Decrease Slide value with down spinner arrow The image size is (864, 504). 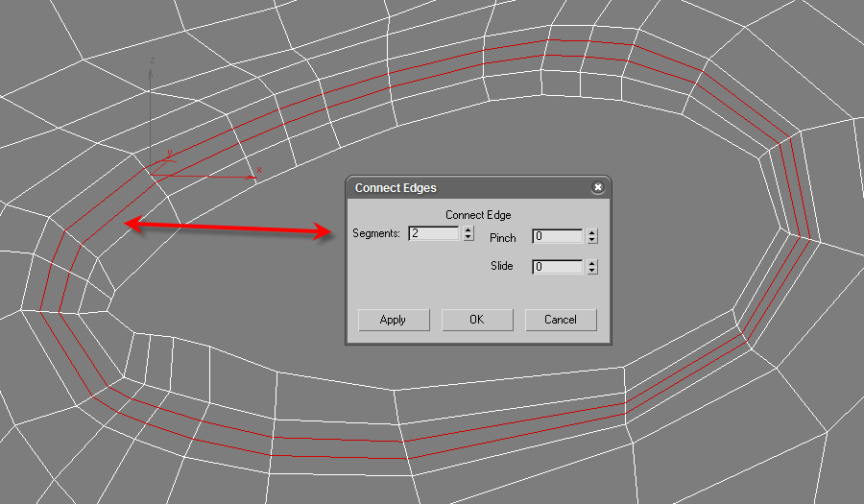pyautogui.click(x=592, y=271)
